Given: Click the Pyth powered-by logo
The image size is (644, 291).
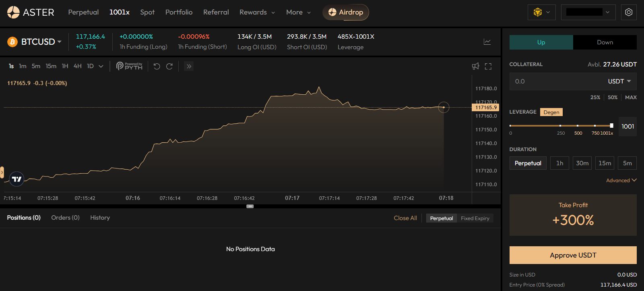Looking at the screenshot, I should click(129, 66).
